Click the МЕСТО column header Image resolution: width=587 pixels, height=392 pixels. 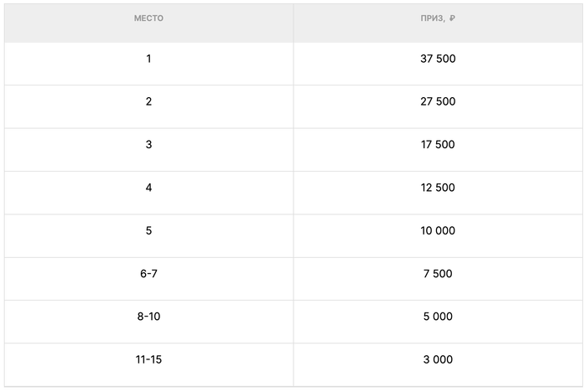[148, 18]
